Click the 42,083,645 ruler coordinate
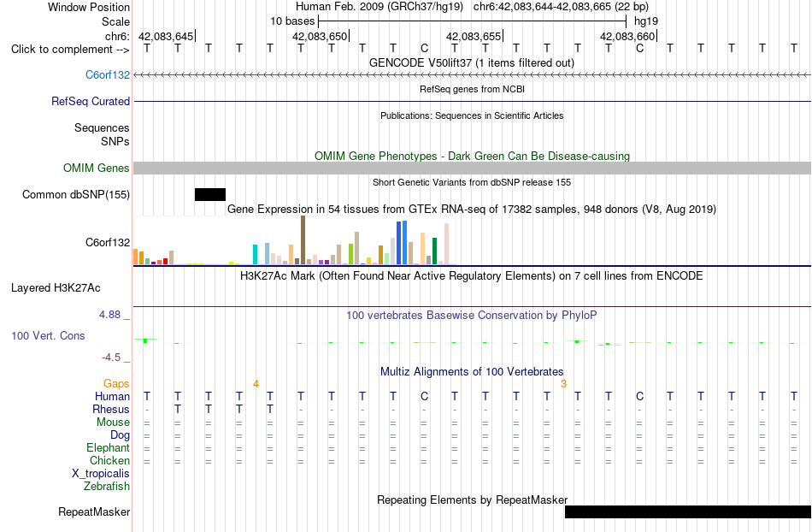The height and width of the screenshot is (532, 812). [166, 36]
